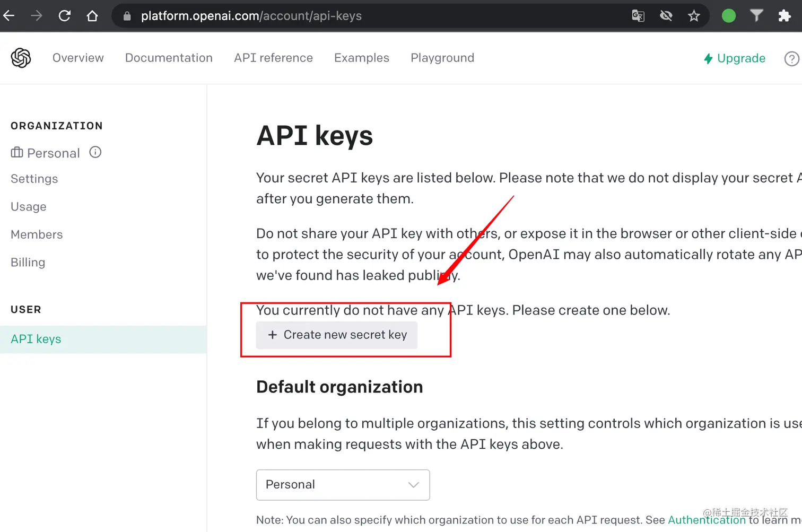
Task: Click the Default organization heading
Action: [339, 387]
